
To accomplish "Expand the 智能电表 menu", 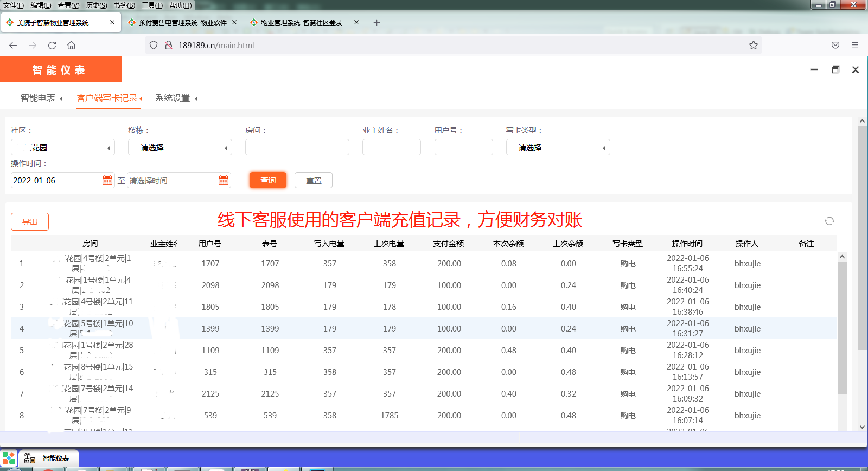I will pyautogui.click(x=41, y=98).
